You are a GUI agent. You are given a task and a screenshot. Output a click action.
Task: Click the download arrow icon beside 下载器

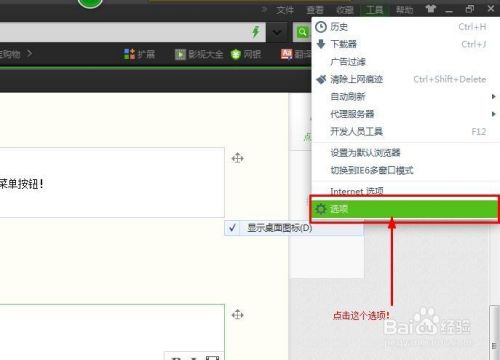[x=321, y=44]
